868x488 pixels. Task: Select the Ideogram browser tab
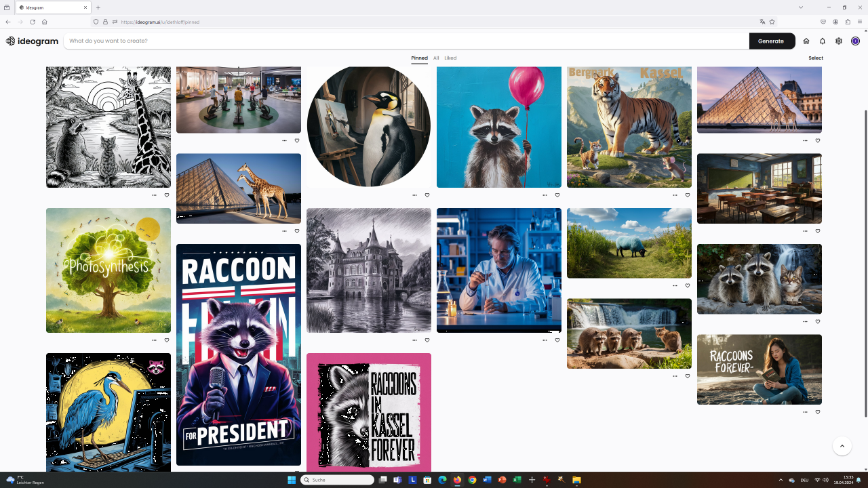[53, 7]
